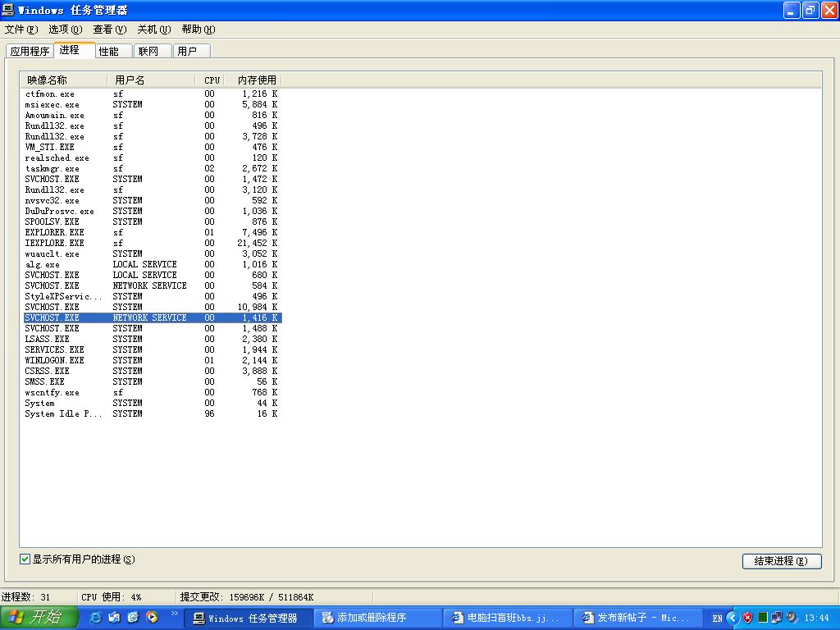Image resolution: width=840 pixels, height=630 pixels.
Task: Select the VM_STI.EXE process row
Action: [x=152, y=148]
